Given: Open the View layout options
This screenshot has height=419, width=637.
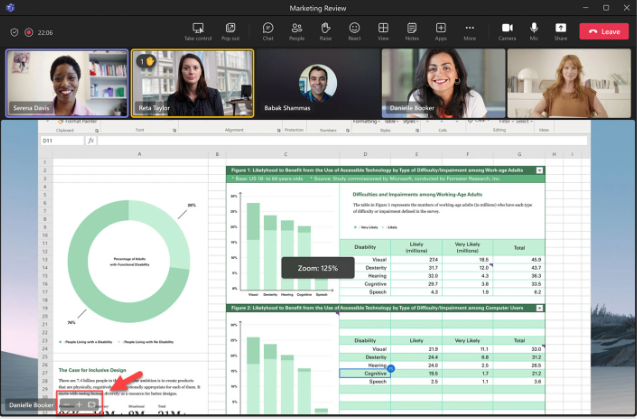Looking at the screenshot, I should click(383, 30).
